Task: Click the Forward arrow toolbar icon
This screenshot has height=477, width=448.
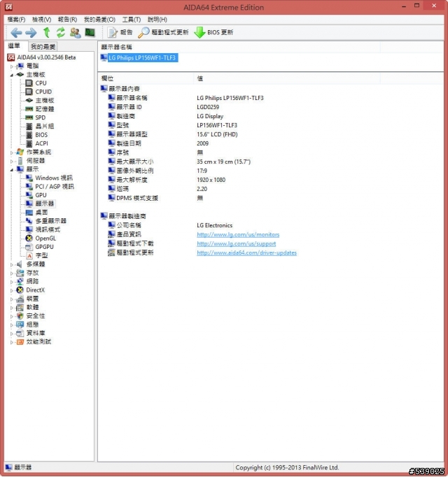Action: click(31, 33)
